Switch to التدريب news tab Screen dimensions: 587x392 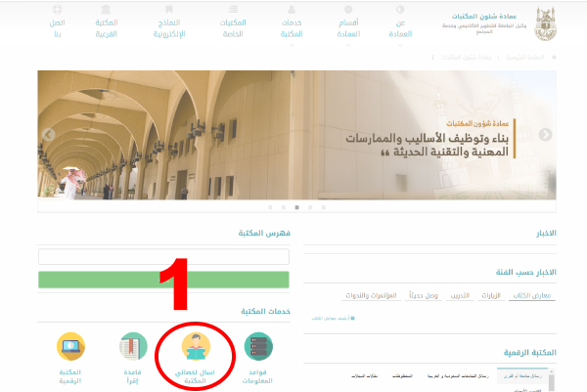[x=460, y=295]
